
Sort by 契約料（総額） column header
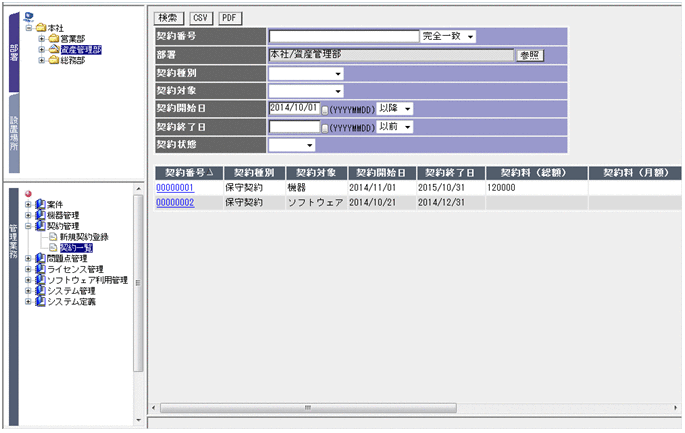point(537,173)
